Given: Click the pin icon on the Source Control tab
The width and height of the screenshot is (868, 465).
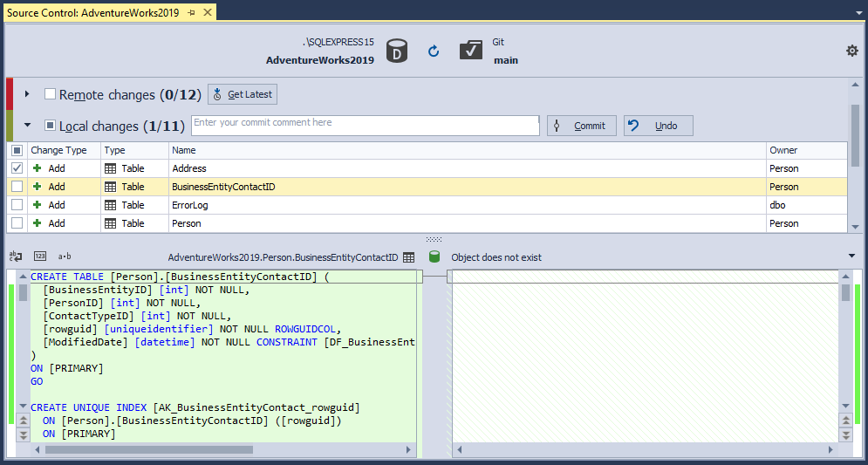Looking at the screenshot, I should point(191,13).
